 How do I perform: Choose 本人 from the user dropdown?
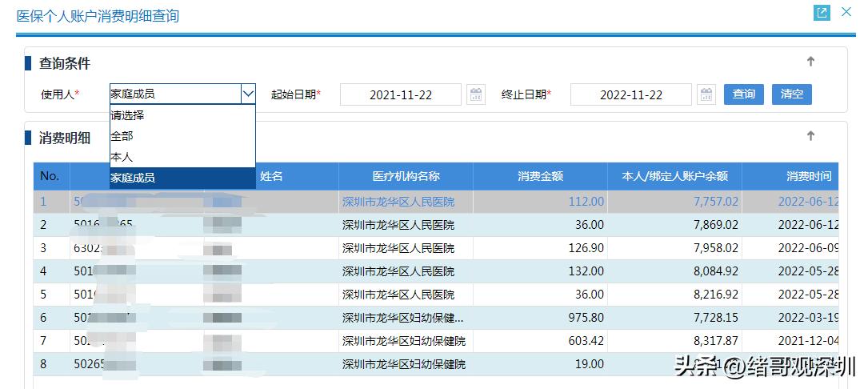pyautogui.click(x=182, y=158)
